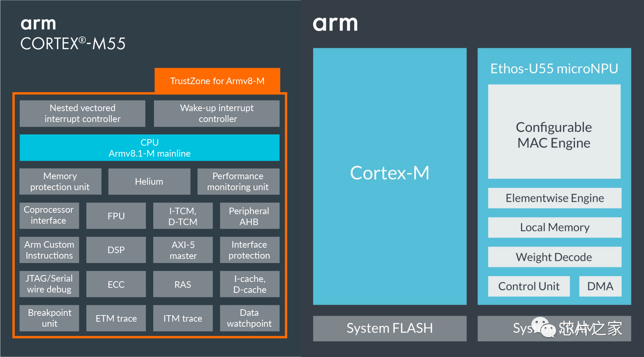
Task: Select Performance monitoring unit block
Action: tap(238, 181)
